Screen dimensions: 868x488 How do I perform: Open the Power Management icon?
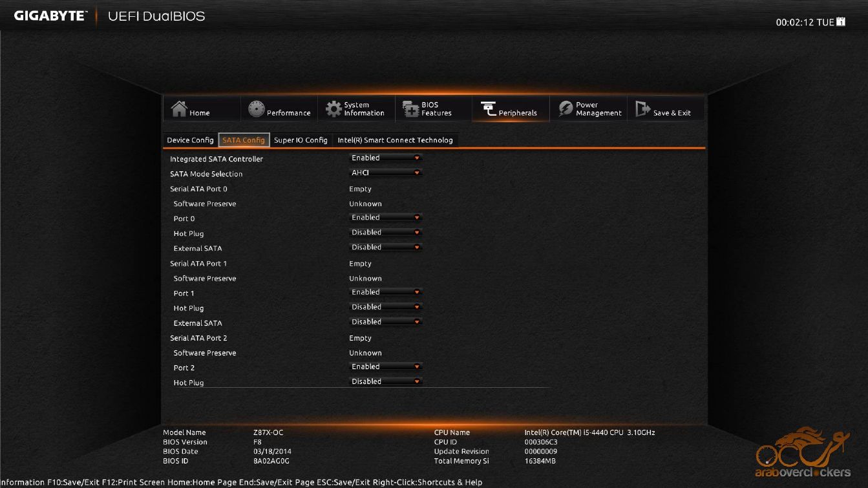click(x=566, y=109)
